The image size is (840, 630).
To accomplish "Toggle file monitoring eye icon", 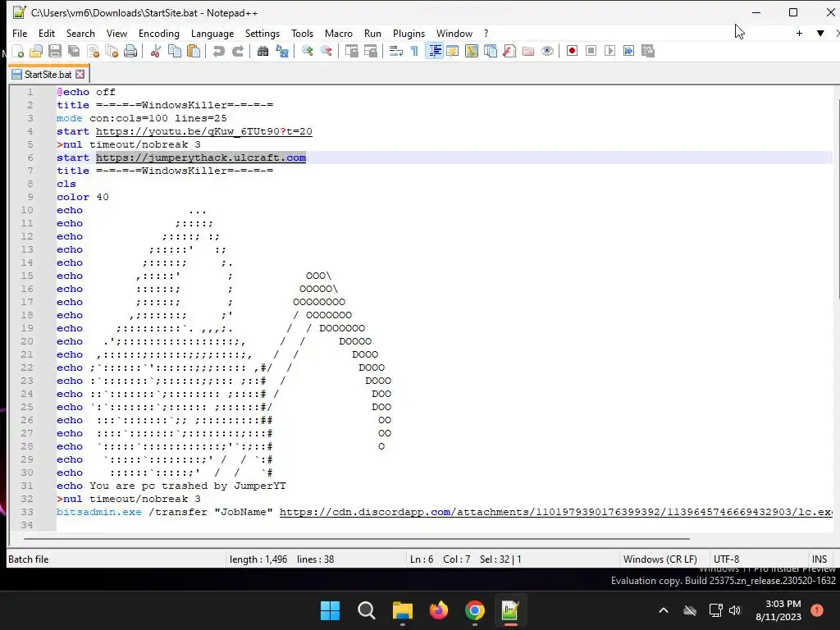I will tap(547, 52).
